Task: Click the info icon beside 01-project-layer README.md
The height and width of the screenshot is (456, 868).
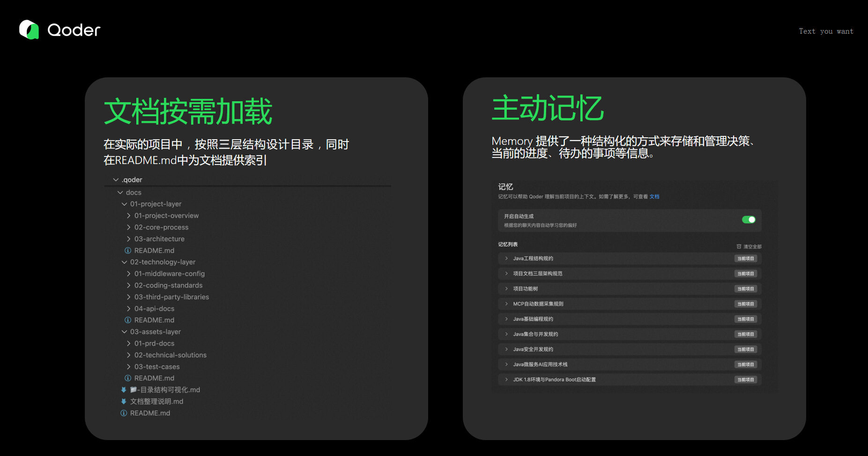Action: click(128, 250)
